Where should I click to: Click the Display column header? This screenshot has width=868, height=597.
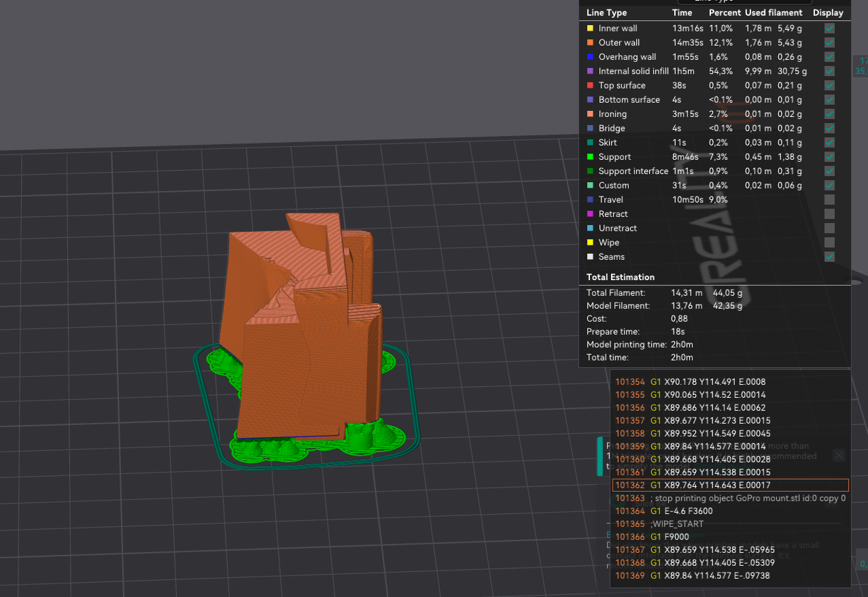point(828,13)
